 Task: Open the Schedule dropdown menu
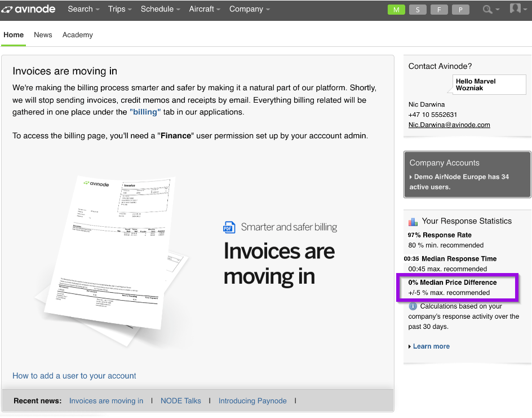tap(161, 9)
